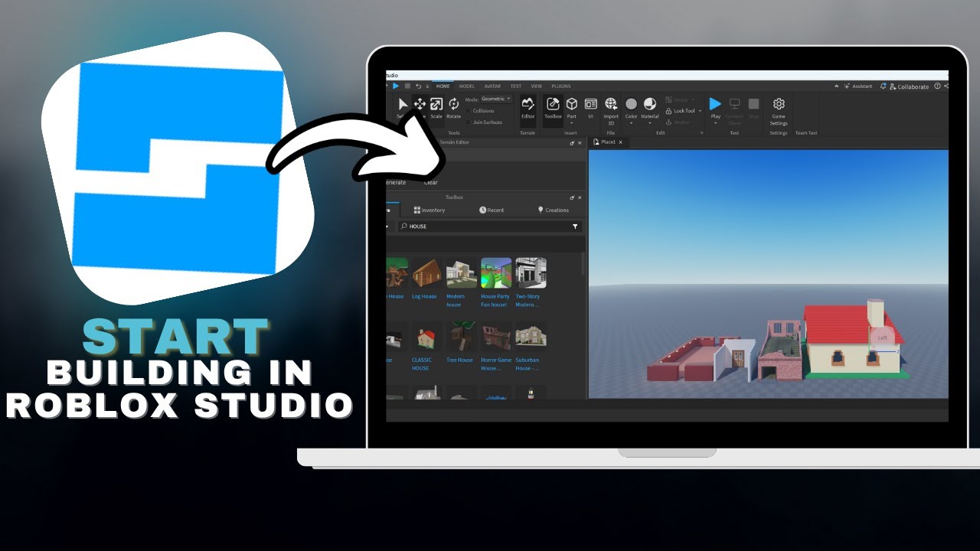Open the Assistant panel
980x551 pixels.
[858, 86]
